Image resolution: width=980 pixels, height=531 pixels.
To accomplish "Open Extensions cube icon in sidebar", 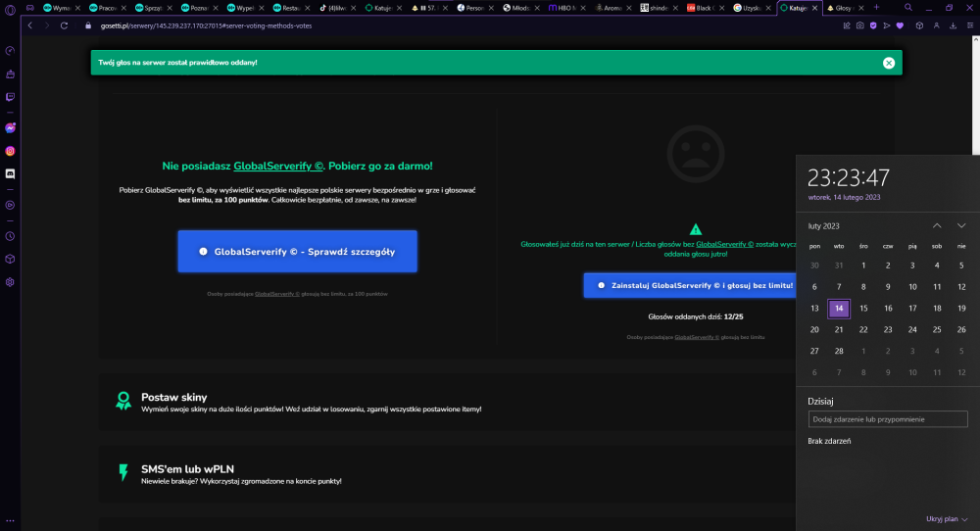I will 10,259.
